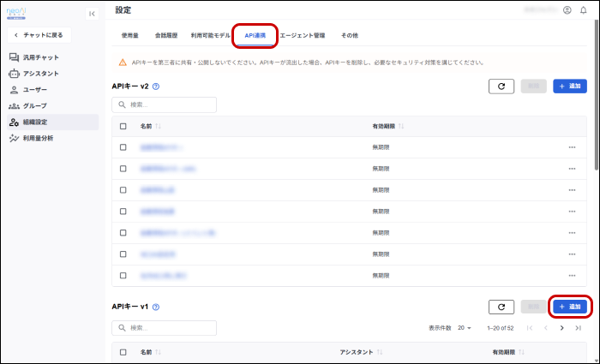Open more-options menu for third v2 key row
The width and height of the screenshot is (600, 364).
pyautogui.click(x=572, y=190)
